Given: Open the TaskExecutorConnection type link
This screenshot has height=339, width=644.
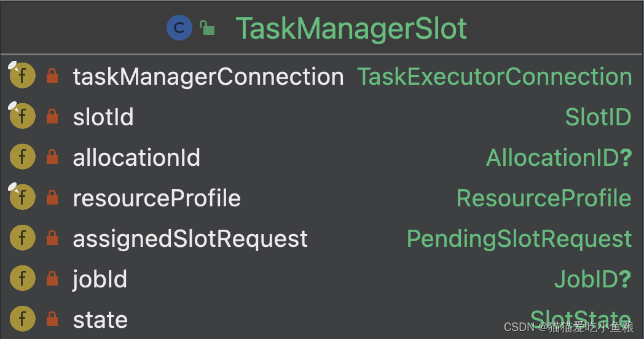Looking at the screenshot, I should tap(495, 77).
